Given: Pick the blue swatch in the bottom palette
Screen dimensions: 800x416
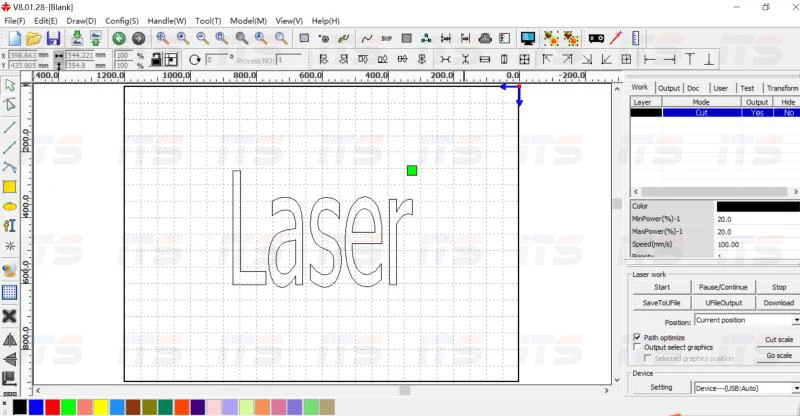Looking at the screenshot, I should point(36,407).
